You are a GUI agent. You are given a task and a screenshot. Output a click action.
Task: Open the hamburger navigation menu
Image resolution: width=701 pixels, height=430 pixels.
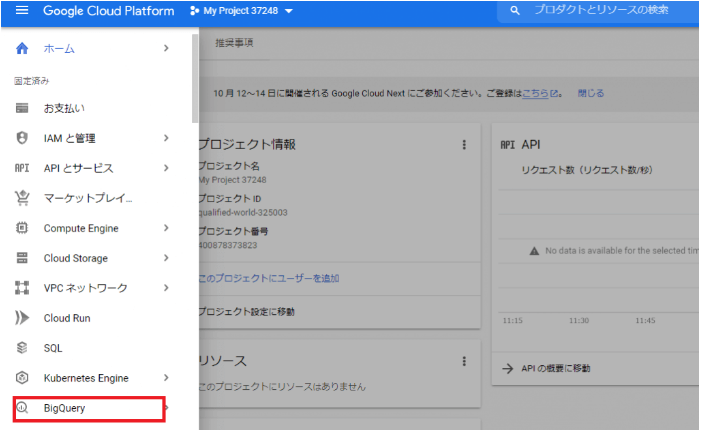(22, 10)
